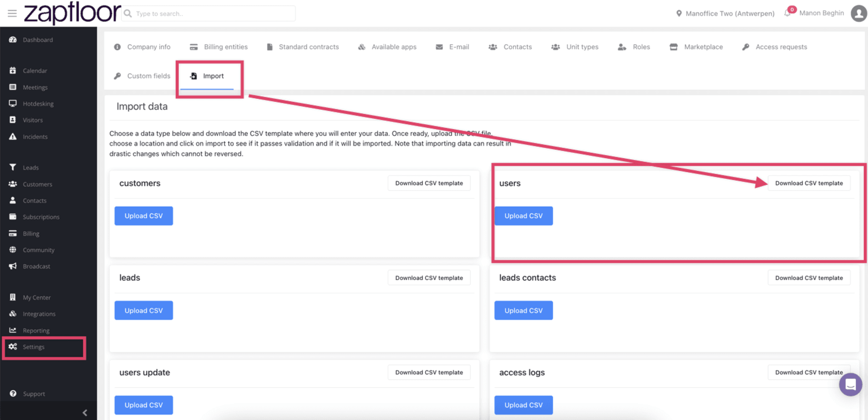Viewport: 868px width, 420px height.
Task: Open the Manon Beghin user menu
Action: 821,13
